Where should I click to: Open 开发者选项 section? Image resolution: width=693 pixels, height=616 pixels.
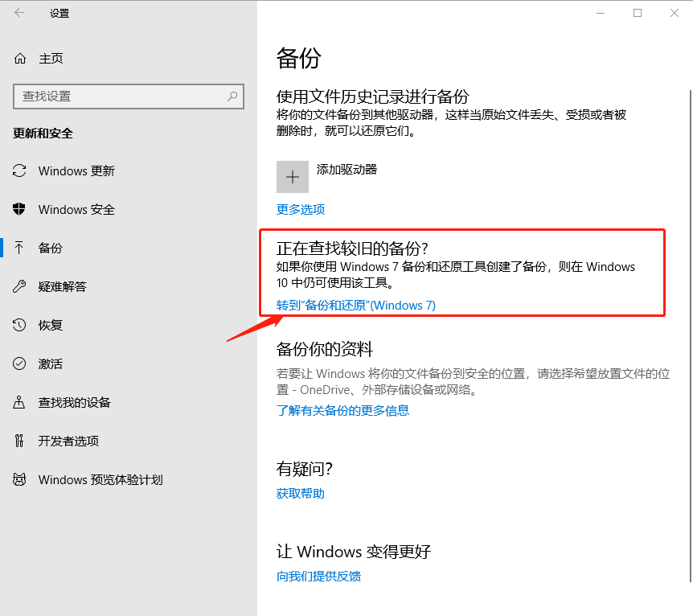coord(68,441)
